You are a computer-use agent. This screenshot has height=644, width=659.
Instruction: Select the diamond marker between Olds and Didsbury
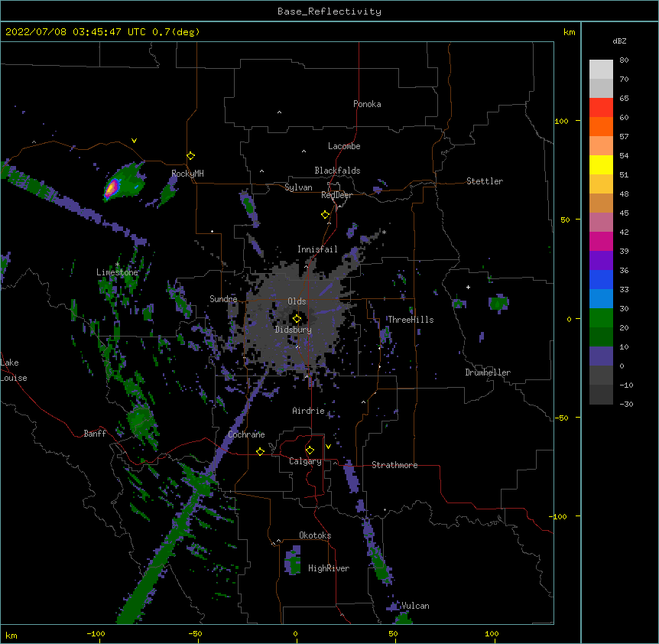click(x=297, y=319)
